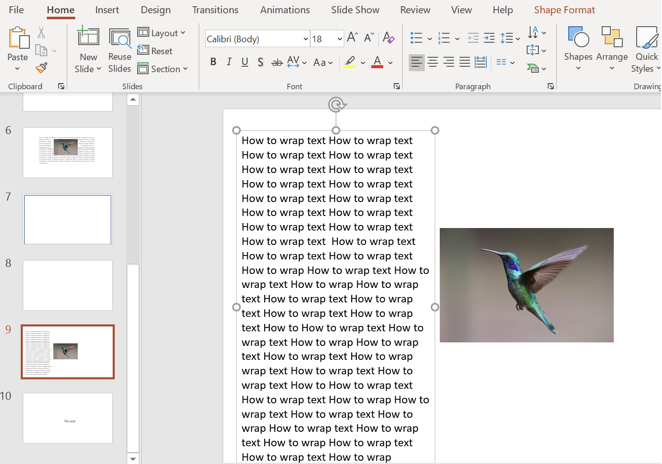Open character spacing AV dropdown
This screenshot has width=662, height=464.
click(x=296, y=62)
